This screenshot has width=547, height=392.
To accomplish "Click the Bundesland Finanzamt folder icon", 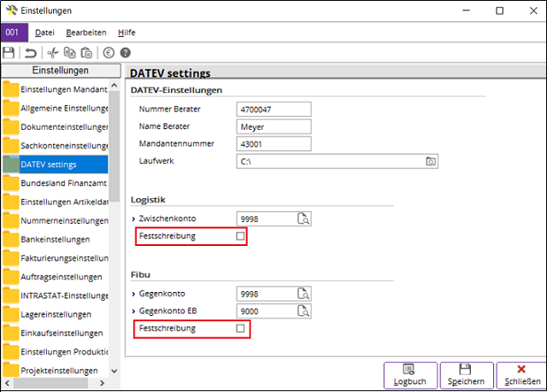I will coord(11,183).
